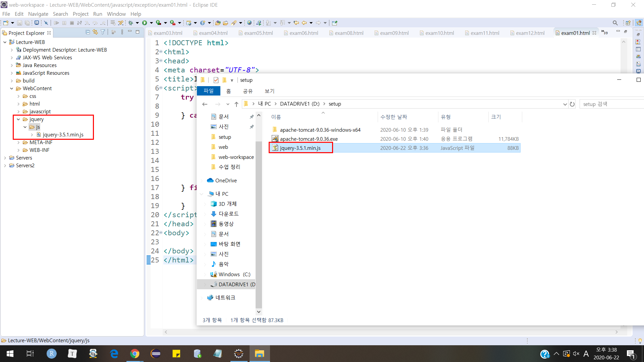Click the 보기 ribbon tab

coord(269,91)
